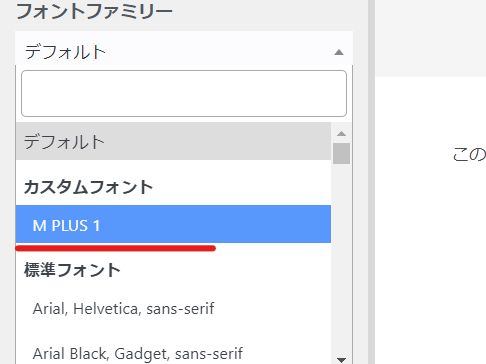The height and width of the screenshot is (364, 486).
Task: Focus the font search text box
Action: click(x=184, y=93)
